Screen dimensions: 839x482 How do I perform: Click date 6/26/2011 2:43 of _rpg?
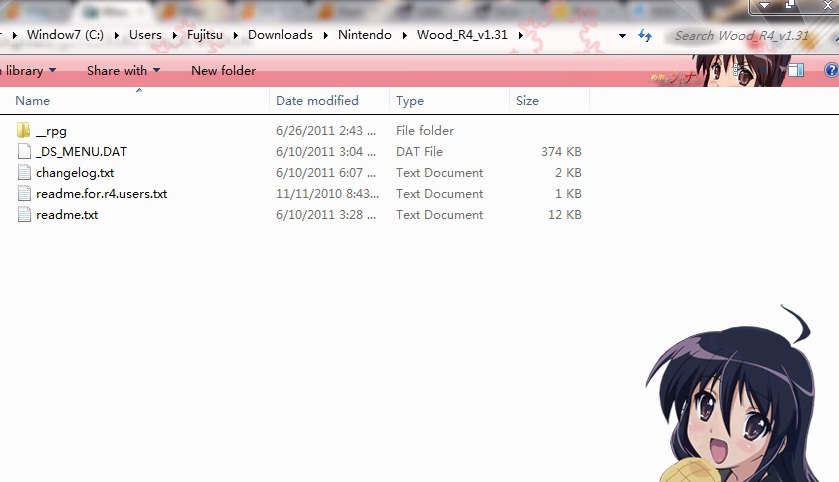326,131
